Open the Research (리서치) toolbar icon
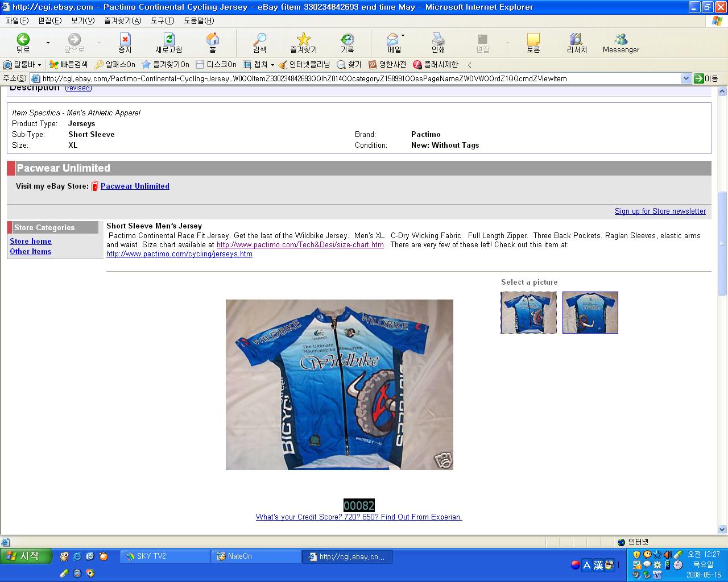This screenshot has width=728, height=582. point(577,43)
